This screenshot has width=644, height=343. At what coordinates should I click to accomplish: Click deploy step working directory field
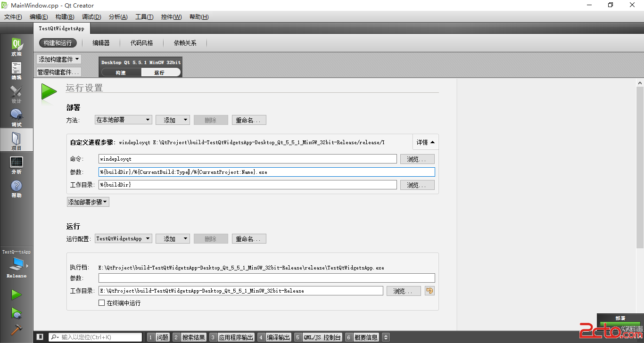pos(248,185)
